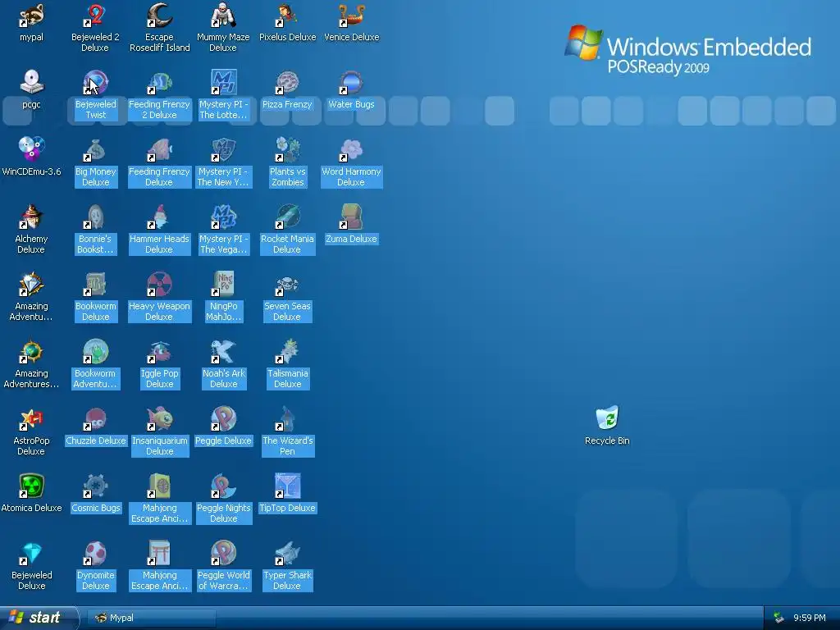Click the AstroPop Deluxe icon
Viewport: 840px width, 630px height.
[x=31, y=418]
